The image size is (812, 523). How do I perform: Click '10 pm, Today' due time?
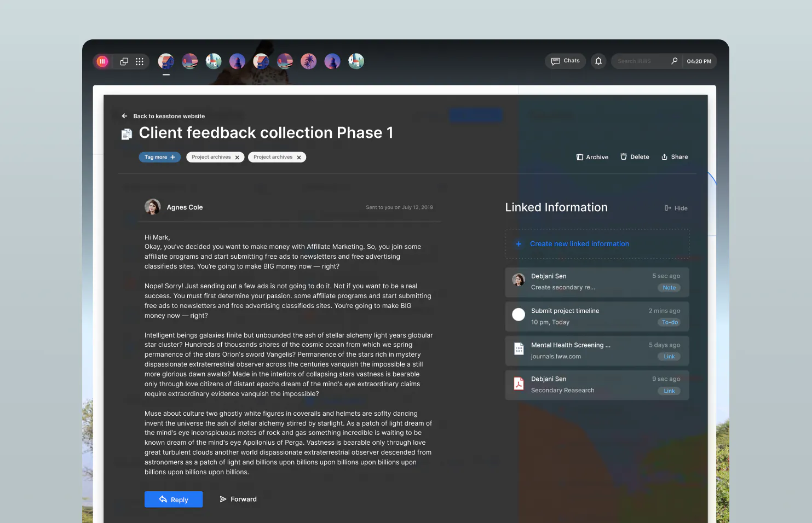[550, 322]
